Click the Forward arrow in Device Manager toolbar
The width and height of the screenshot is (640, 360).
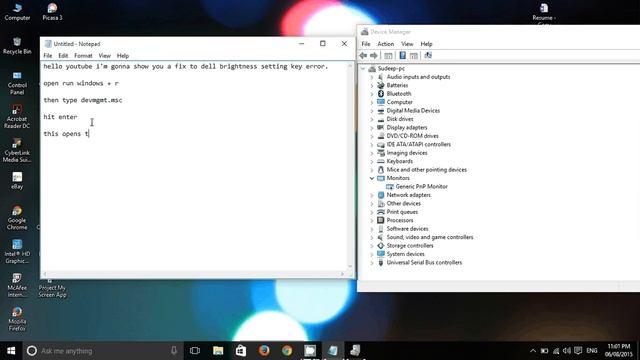point(373,56)
